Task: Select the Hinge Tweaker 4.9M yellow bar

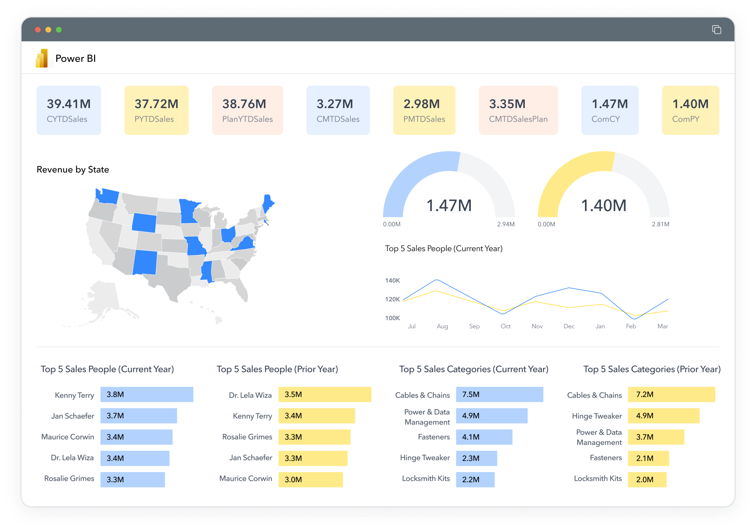Action: 664,416
